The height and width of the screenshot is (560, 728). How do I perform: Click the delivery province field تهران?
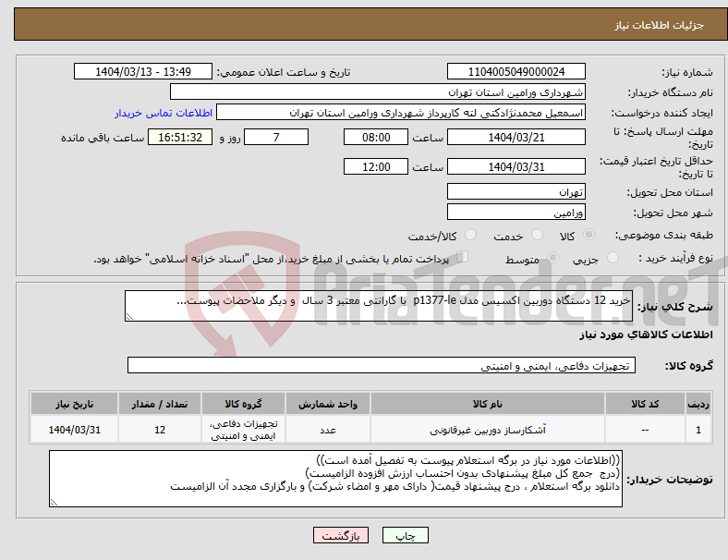click(x=516, y=191)
